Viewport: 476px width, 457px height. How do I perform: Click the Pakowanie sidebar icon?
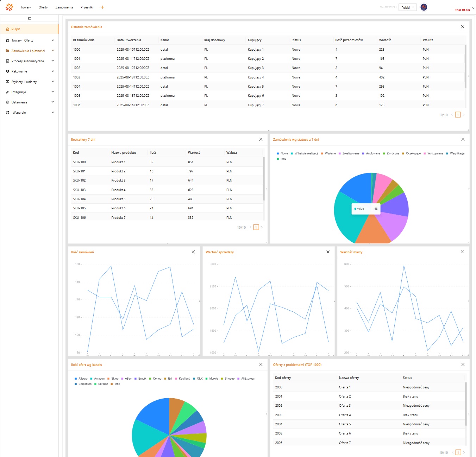(x=8, y=71)
